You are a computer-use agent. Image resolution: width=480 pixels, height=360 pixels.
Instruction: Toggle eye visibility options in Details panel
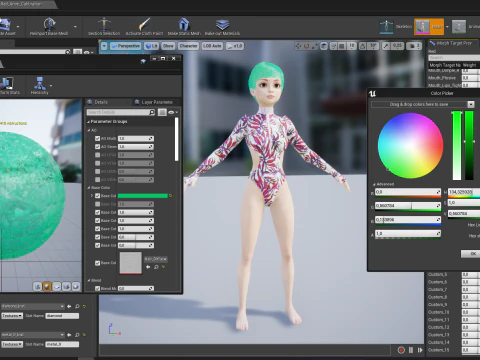coord(173,112)
